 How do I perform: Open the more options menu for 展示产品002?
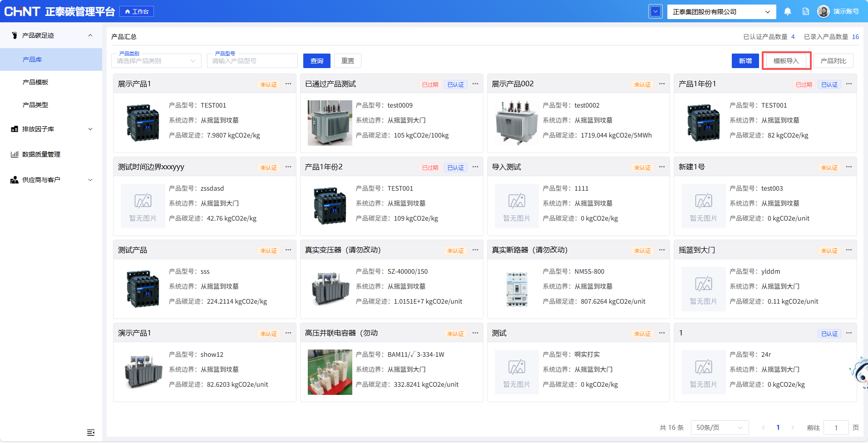click(x=662, y=84)
